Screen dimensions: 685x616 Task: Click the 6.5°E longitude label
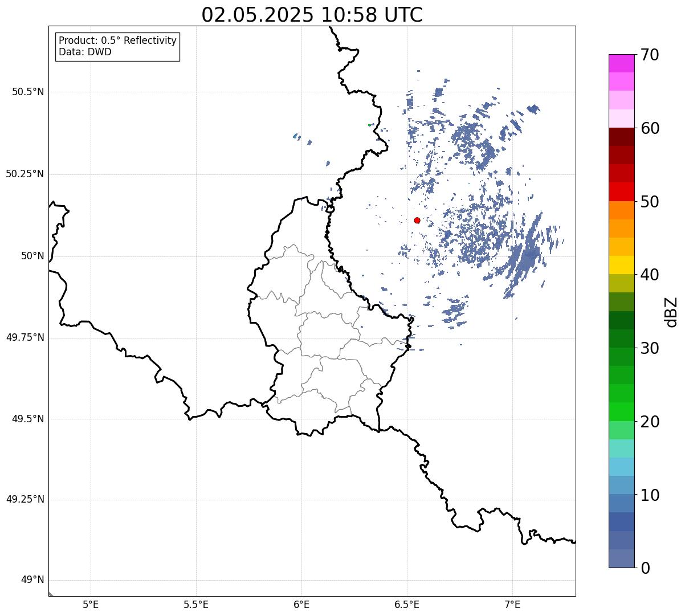(407, 605)
